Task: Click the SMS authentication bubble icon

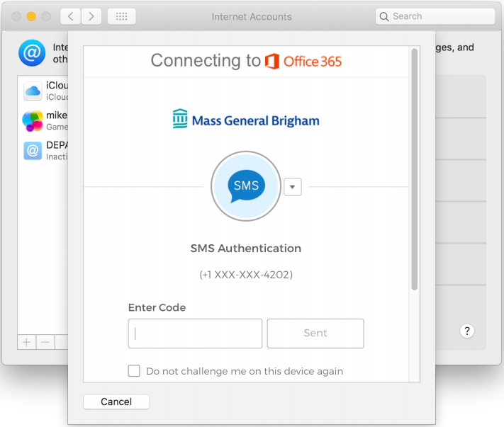Action: click(x=246, y=186)
